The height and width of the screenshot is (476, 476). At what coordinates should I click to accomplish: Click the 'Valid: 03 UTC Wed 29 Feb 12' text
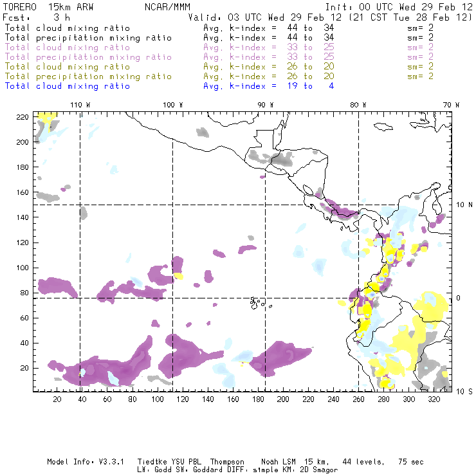pyautogui.click(x=266, y=17)
